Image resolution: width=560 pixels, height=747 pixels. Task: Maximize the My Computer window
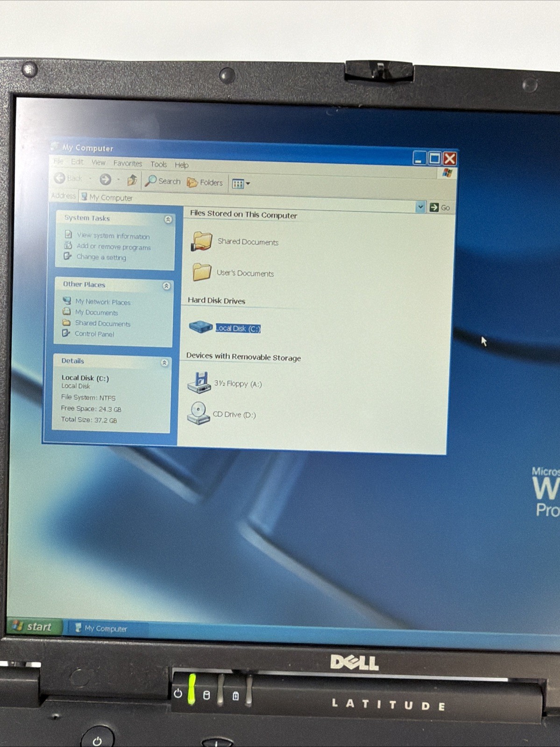point(435,158)
